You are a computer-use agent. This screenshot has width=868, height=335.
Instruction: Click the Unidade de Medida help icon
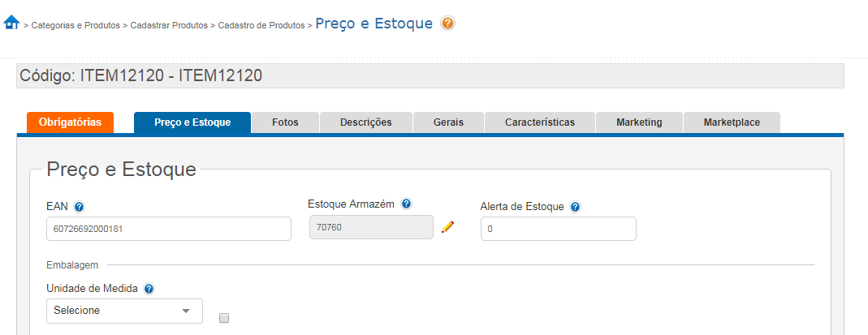pos(149,289)
